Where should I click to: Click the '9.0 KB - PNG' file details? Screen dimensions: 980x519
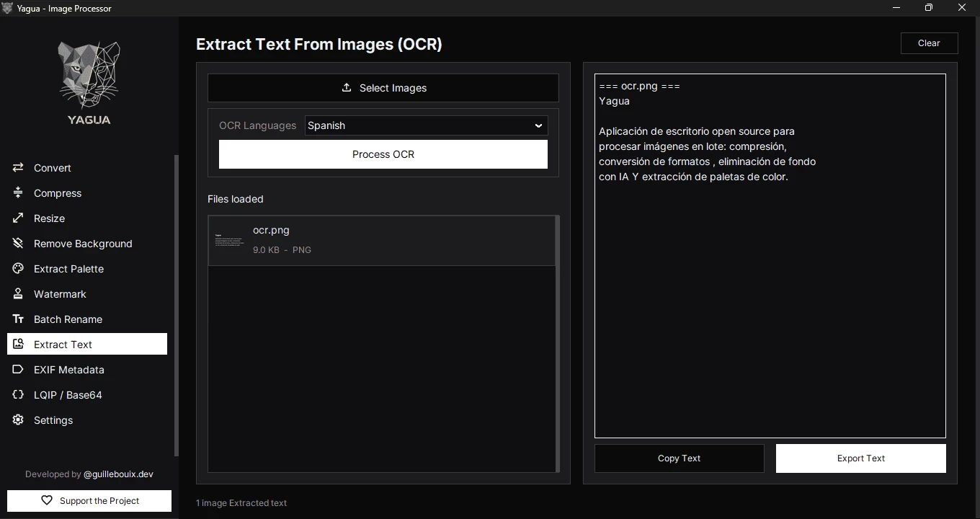tap(282, 250)
